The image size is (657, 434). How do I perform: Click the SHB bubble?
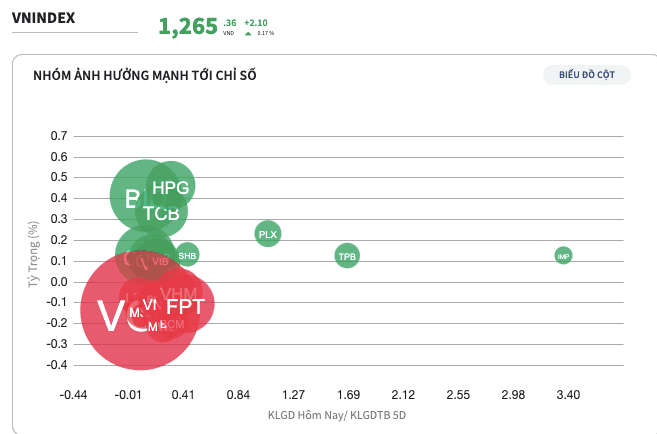(187, 256)
